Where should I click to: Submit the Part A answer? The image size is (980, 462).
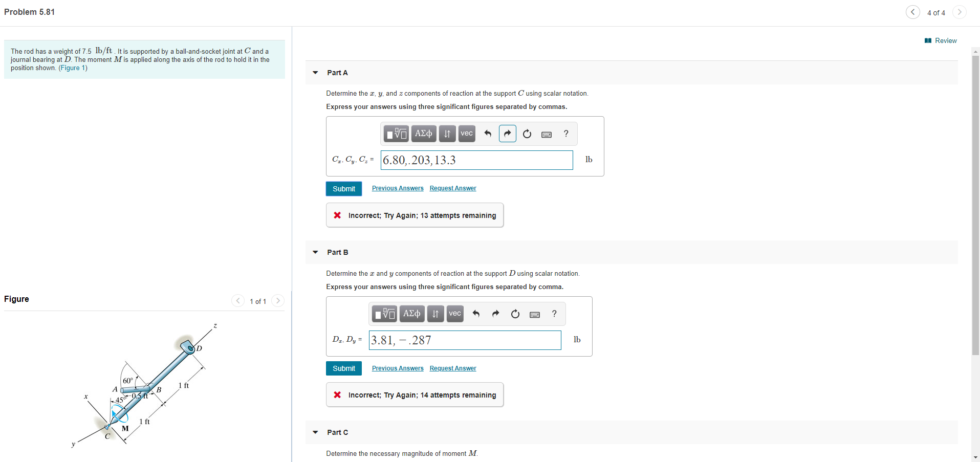coord(344,189)
